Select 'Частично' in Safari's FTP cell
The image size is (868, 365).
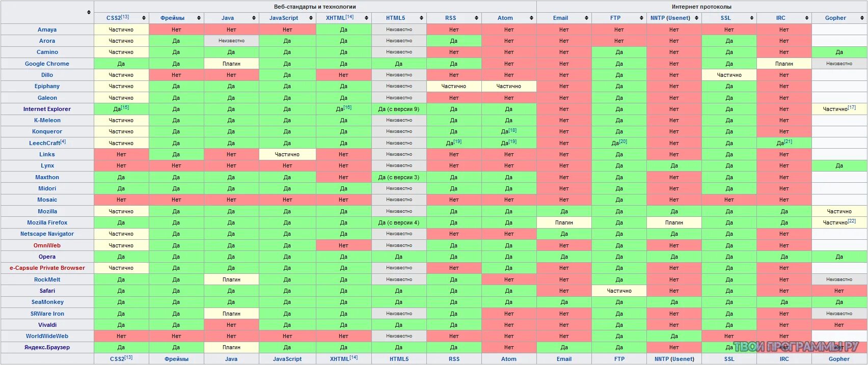coord(619,291)
